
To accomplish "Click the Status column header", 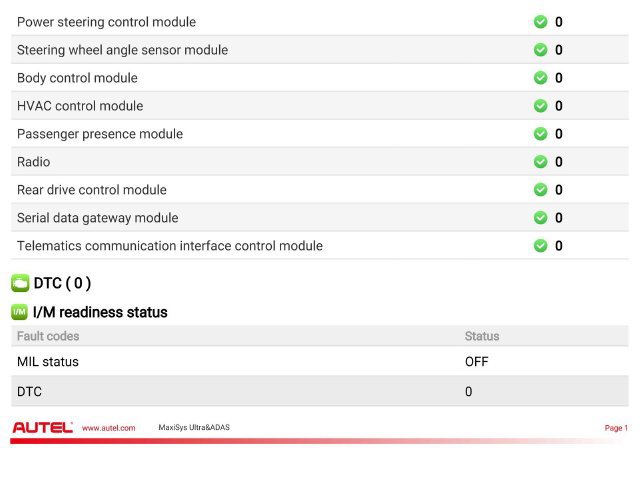I will (x=482, y=336).
